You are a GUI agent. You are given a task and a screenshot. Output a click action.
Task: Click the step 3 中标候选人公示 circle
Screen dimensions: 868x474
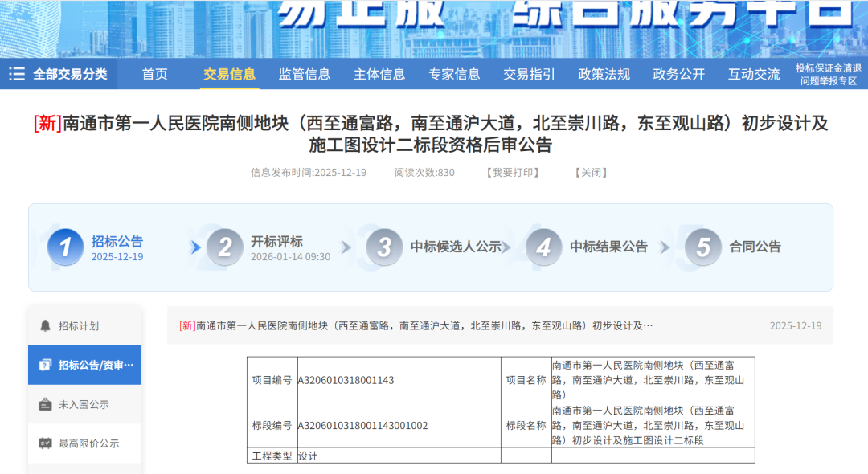[384, 247]
